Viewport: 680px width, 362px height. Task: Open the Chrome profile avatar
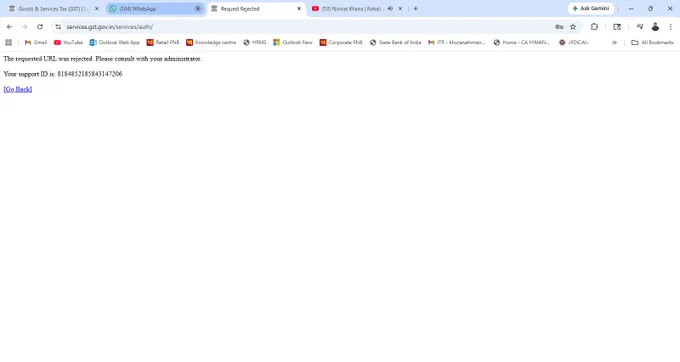655,27
